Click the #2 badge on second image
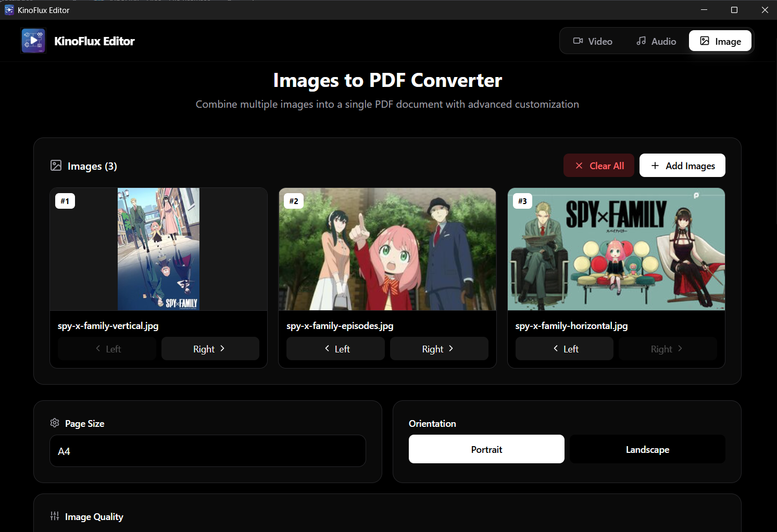 point(294,201)
